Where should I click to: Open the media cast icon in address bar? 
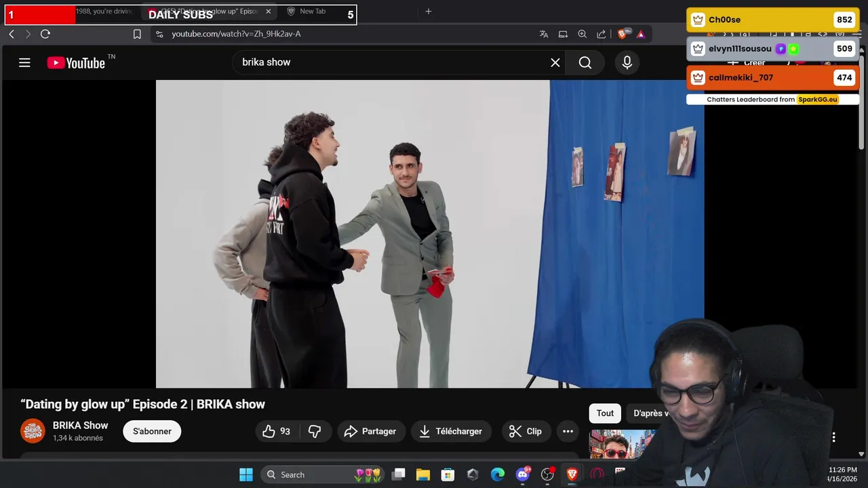click(563, 34)
